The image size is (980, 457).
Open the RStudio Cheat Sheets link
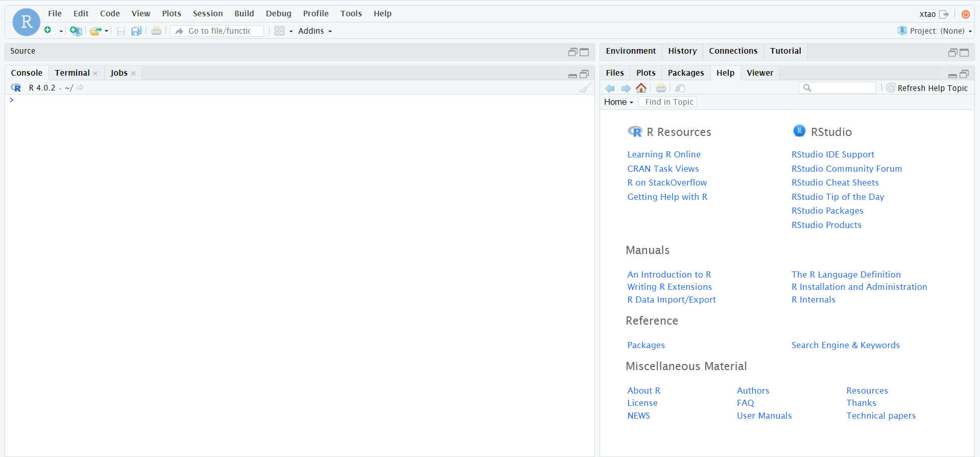tap(835, 182)
